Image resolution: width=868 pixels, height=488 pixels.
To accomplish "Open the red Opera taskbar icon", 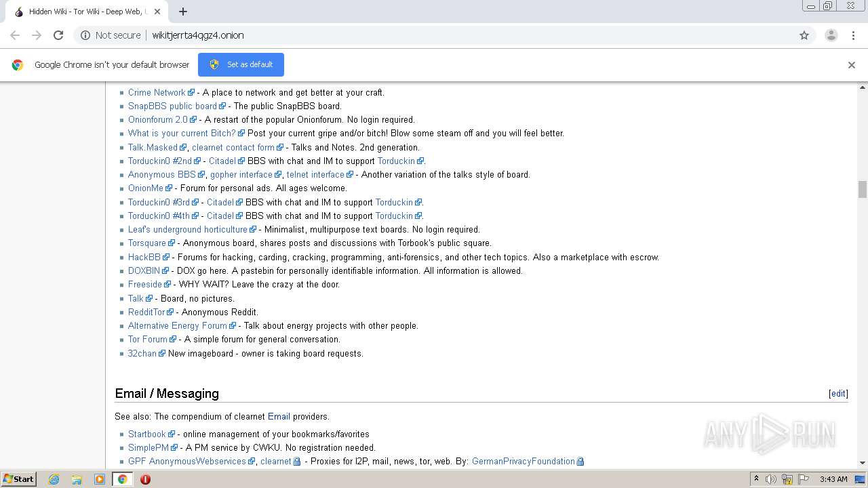I will point(145,479).
